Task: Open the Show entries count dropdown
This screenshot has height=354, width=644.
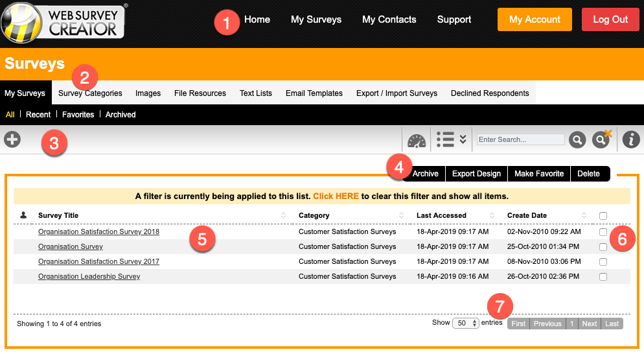Action: click(x=465, y=323)
